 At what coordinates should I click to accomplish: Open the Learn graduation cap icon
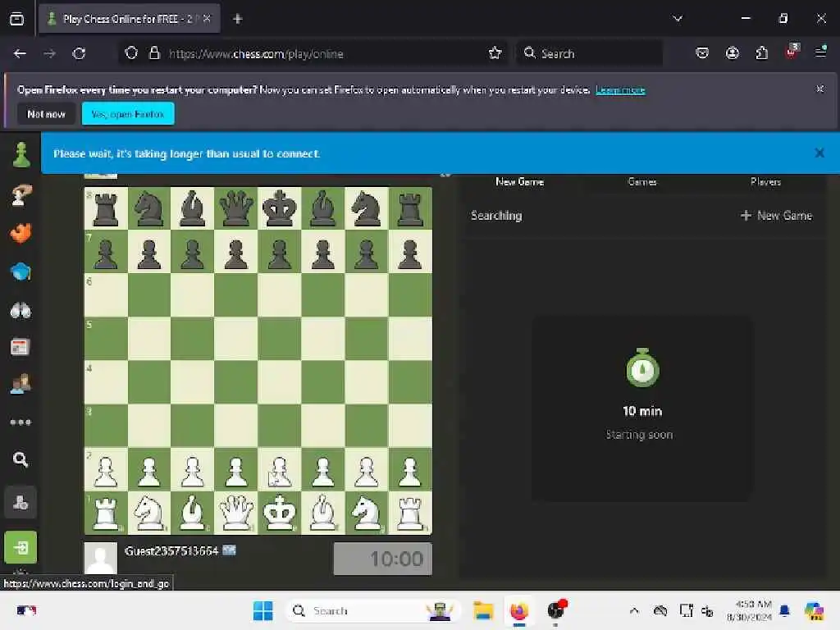coord(21,272)
